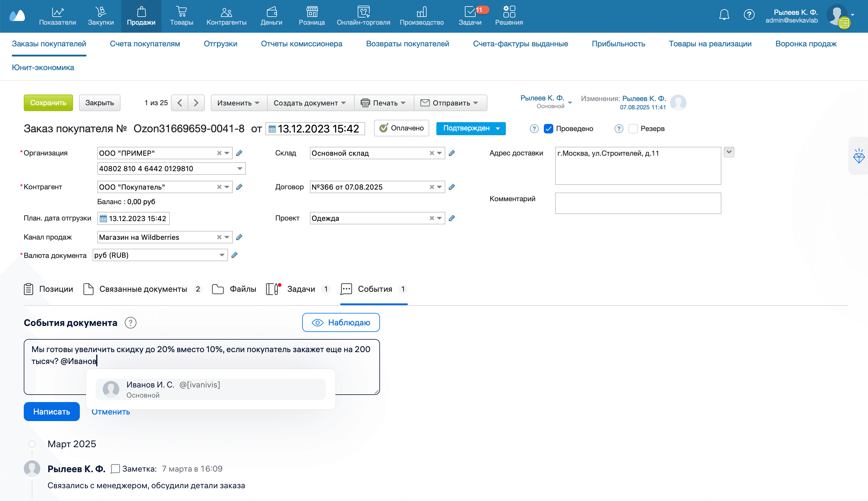Open the notifications bell icon
Image resolution: width=868 pixels, height=501 pixels.
tap(724, 15)
